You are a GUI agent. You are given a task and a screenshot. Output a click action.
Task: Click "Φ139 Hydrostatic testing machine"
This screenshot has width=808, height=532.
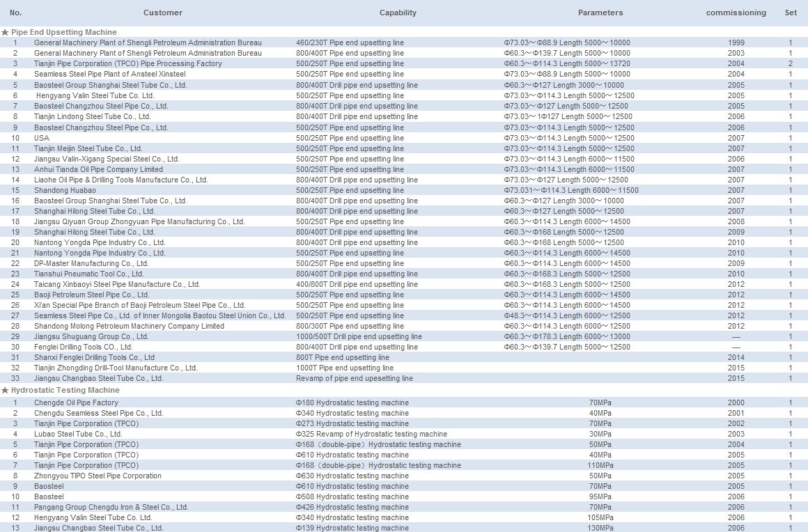(x=352, y=528)
